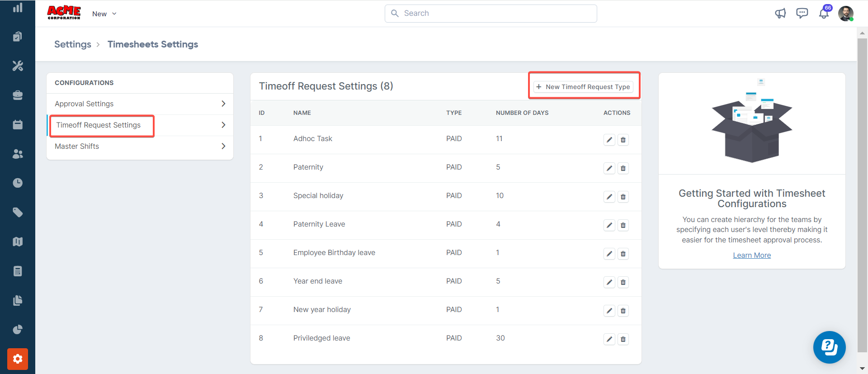Open the notifications bell
Image resolution: width=868 pixels, height=374 pixels.
[x=824, y=14]
